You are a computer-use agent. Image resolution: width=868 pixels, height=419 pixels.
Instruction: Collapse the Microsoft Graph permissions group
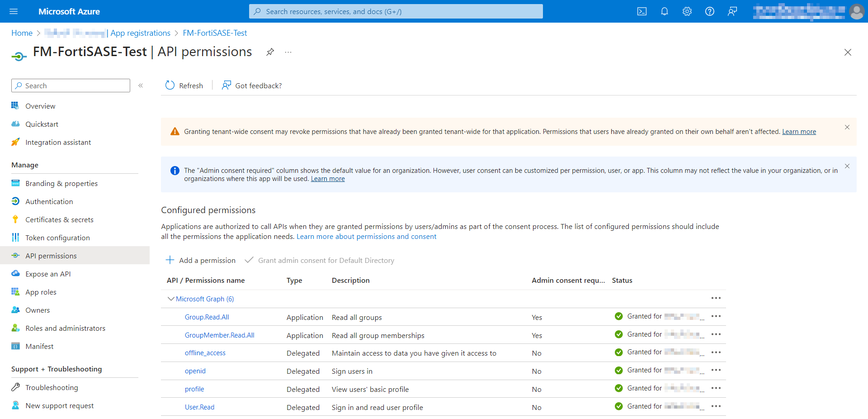tap(170, 299)
